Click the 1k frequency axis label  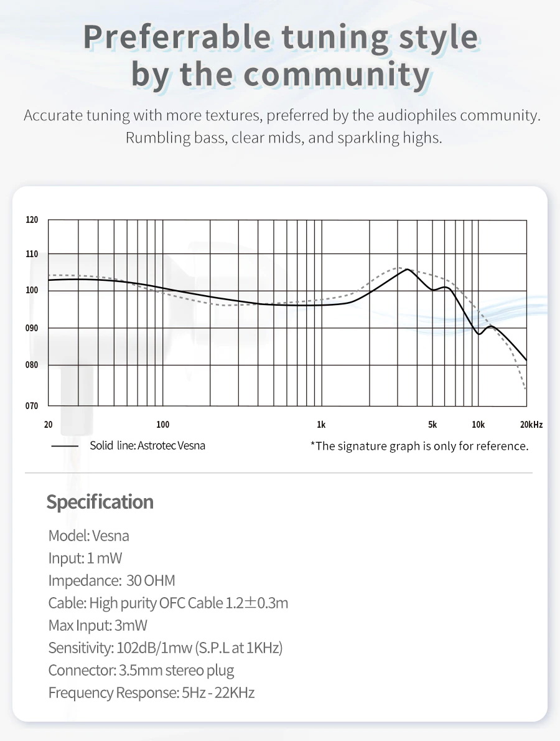pyautogui.click(x=321, y=425)
